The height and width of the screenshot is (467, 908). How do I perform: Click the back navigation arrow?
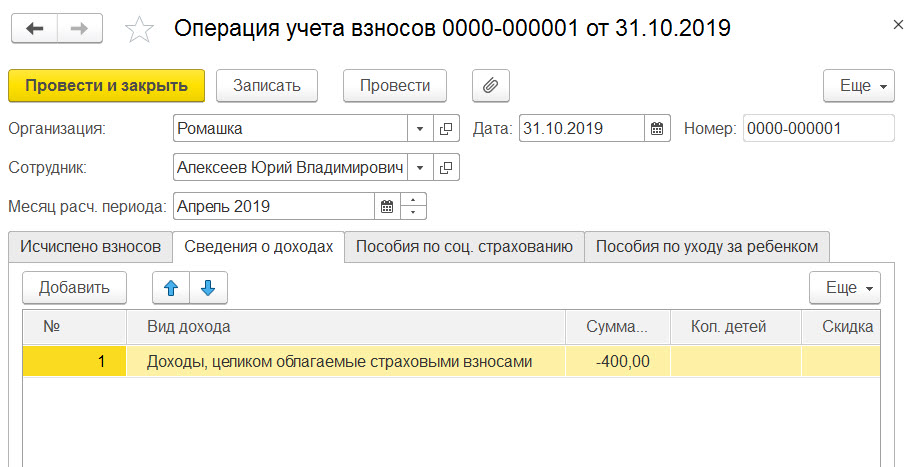coord(35,28)
